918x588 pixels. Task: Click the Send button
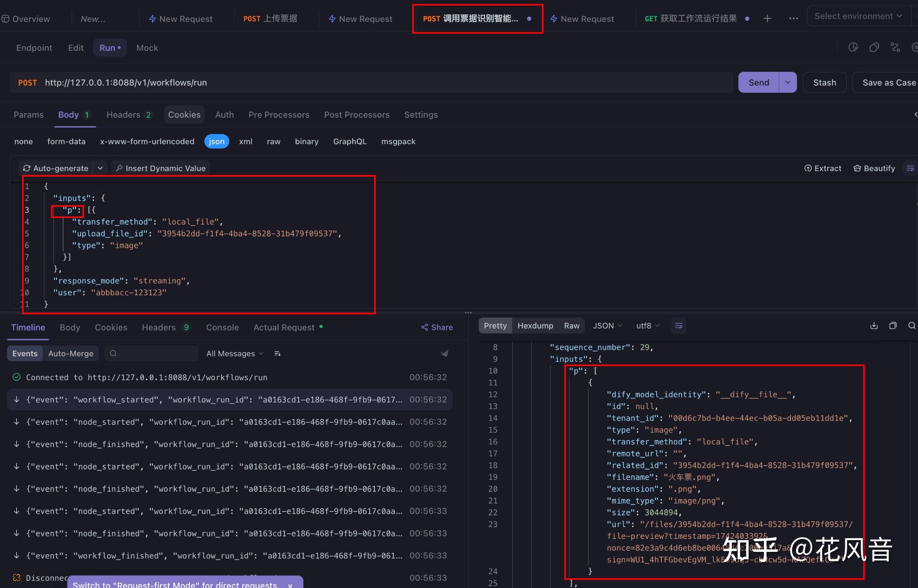click(758, 82)
